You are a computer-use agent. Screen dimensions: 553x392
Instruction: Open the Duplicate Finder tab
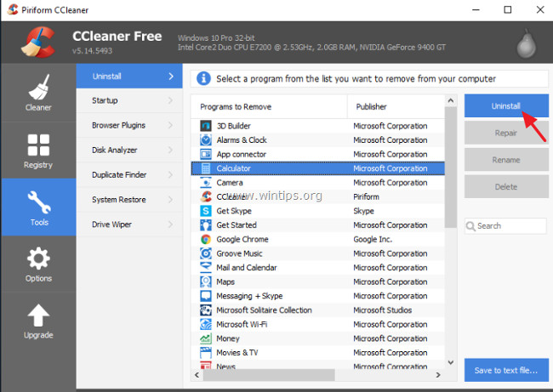coord(129,175)
